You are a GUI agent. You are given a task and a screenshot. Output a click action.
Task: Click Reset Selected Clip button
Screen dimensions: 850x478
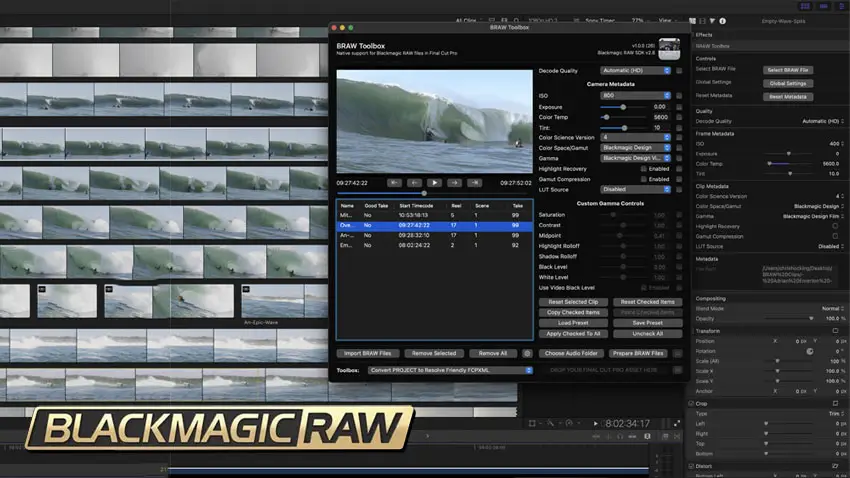click(x=573, y=302)
